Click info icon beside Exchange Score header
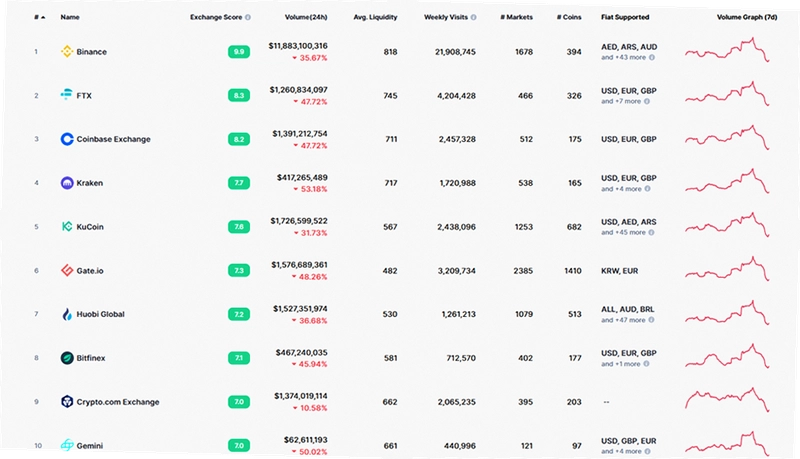800x459 pixels. point(248,17)
